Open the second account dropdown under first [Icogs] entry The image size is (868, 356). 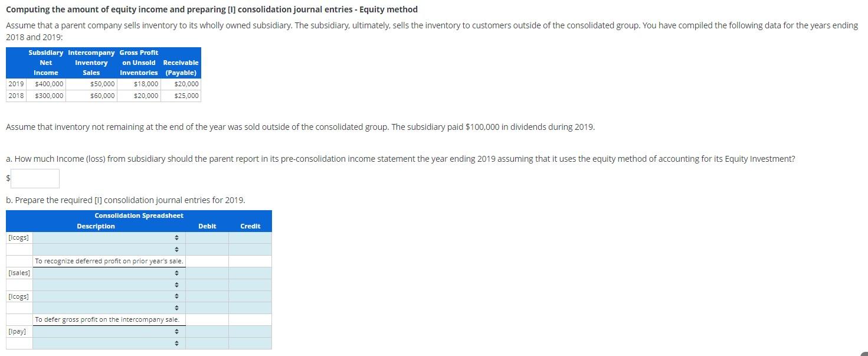coord(176,249)
